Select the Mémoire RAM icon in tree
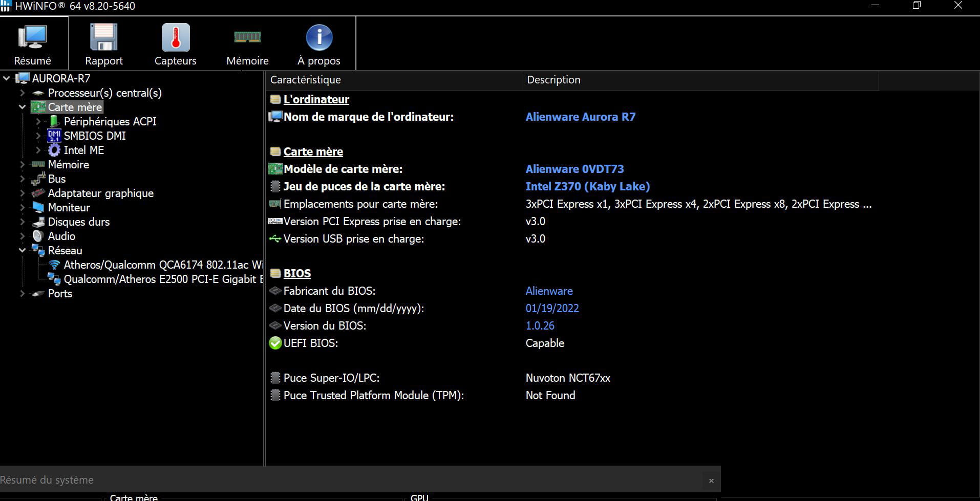The height and width of the screenshot is (501, 980). tap(38, 164)
